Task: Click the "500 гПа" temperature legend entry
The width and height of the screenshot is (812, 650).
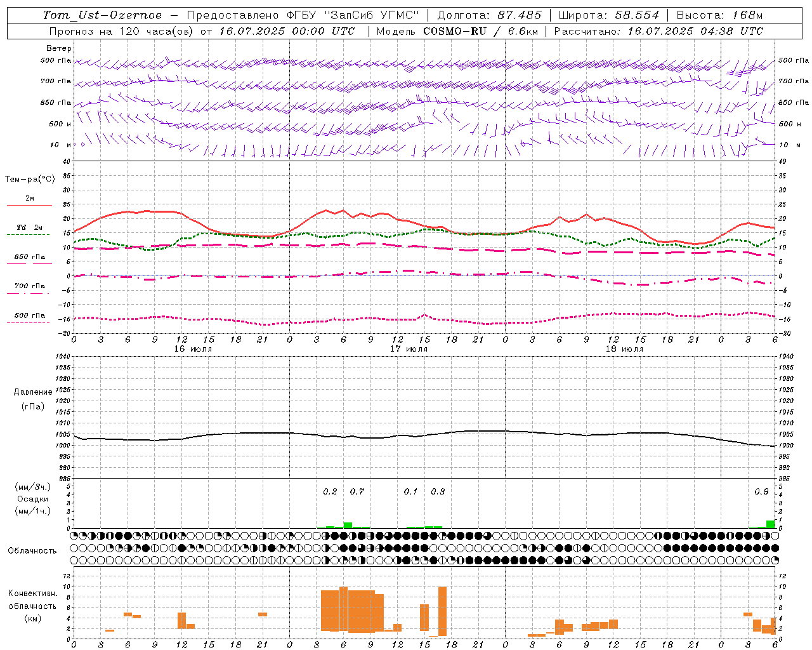Action: tap(30, 315)
